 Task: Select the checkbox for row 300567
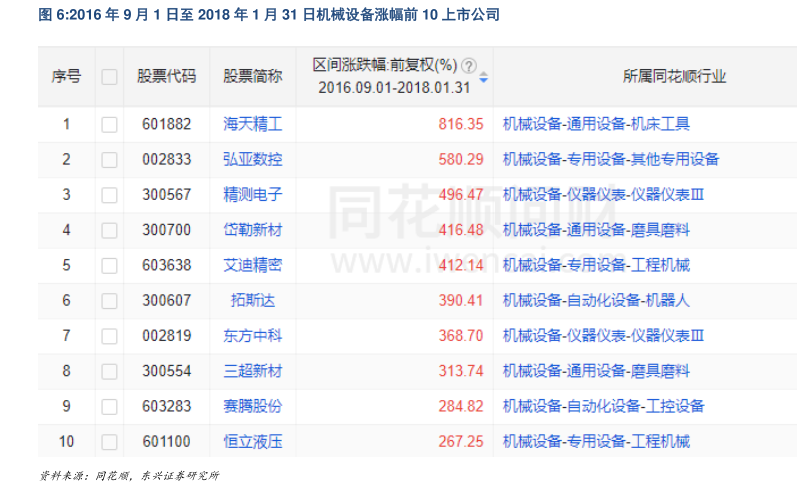tap(109, 195)
